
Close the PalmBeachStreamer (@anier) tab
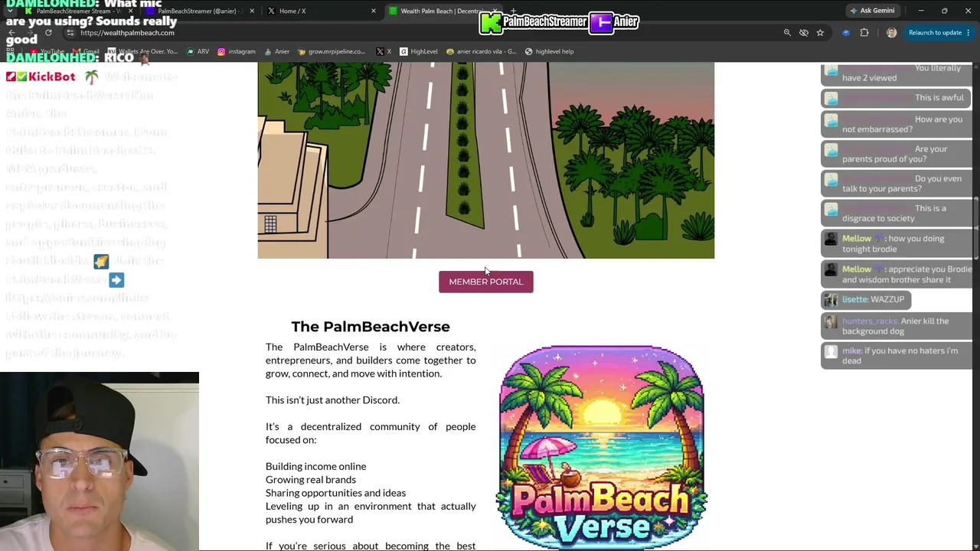tap(251, 11)
